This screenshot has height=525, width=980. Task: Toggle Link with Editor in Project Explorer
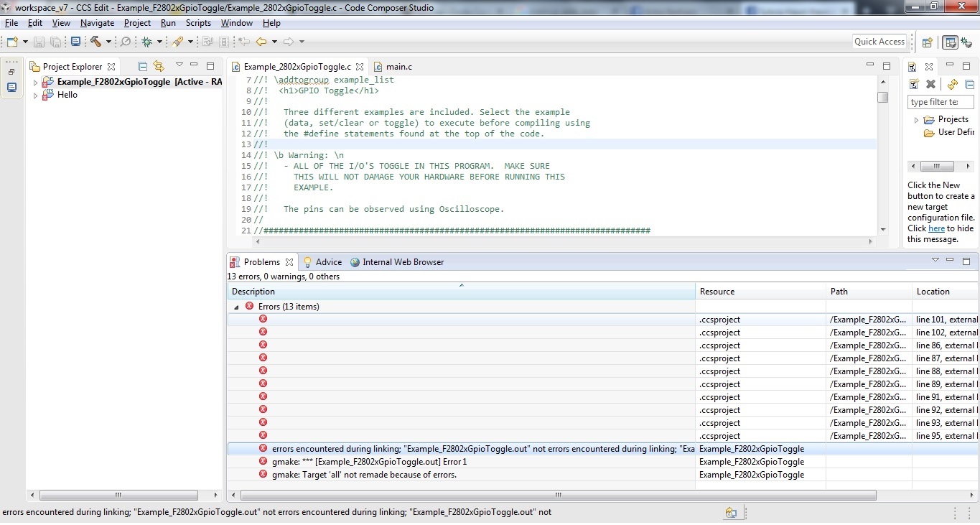(x=159, y=65)
